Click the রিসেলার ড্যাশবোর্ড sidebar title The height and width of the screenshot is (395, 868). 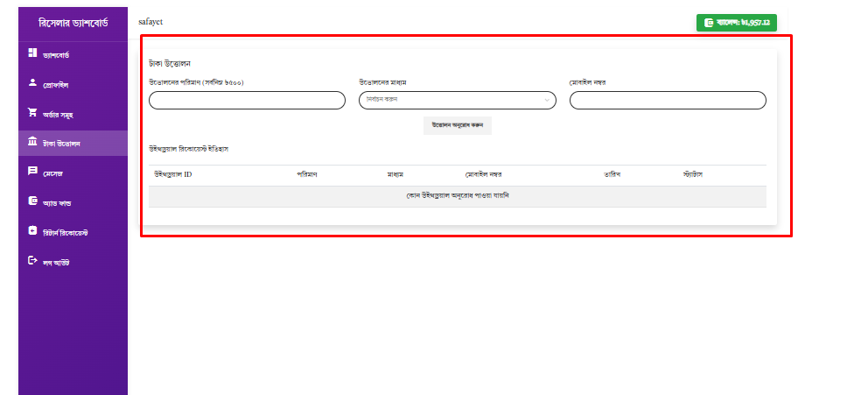(x=73, y=21)
